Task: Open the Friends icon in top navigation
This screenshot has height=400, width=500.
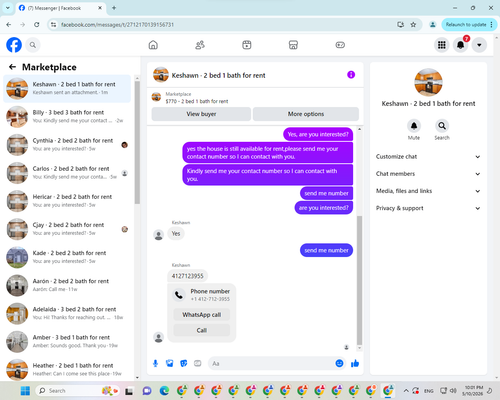Action: pyautogui.click(x=200, y=45)
